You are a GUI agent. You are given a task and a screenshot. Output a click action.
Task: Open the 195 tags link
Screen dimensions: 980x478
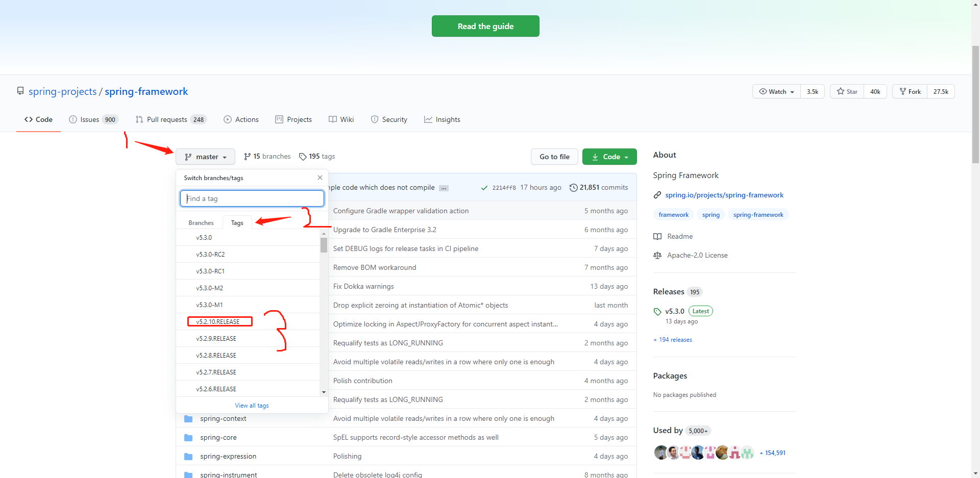coord(317,156)
